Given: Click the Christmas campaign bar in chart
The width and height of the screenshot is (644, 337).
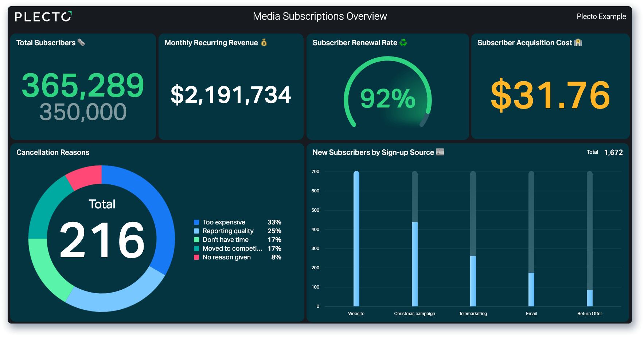Looking at the screenshot, I should 415,264.
